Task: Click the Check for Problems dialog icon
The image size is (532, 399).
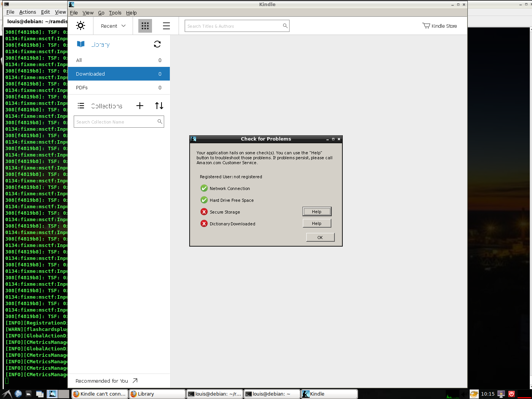Action: point(193,139)
